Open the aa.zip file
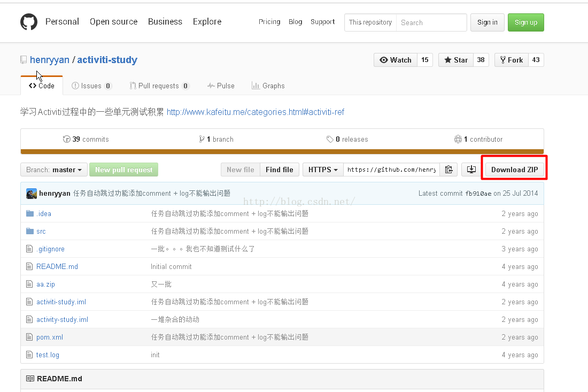 pyautogui.click(x=45, y=285)
